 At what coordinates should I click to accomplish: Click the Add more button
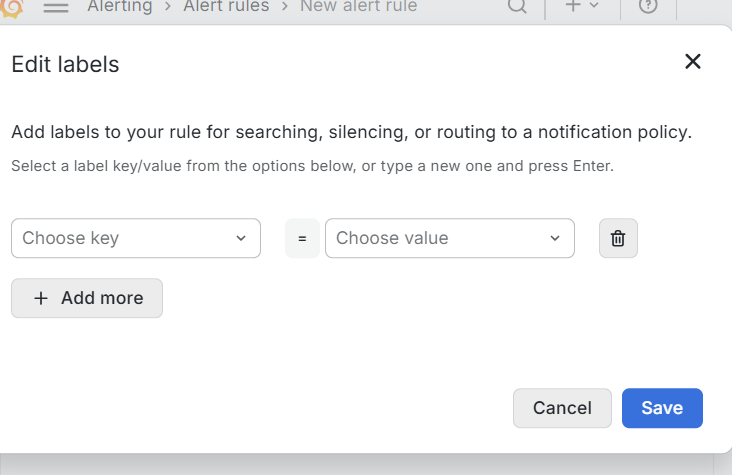(87, 298)
